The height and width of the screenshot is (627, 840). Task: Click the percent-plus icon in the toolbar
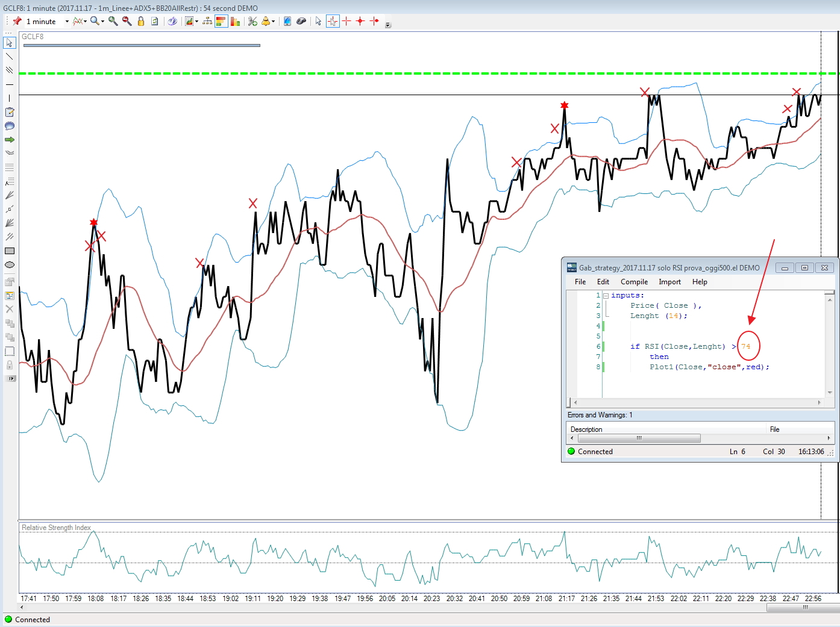tap(252, 21)
